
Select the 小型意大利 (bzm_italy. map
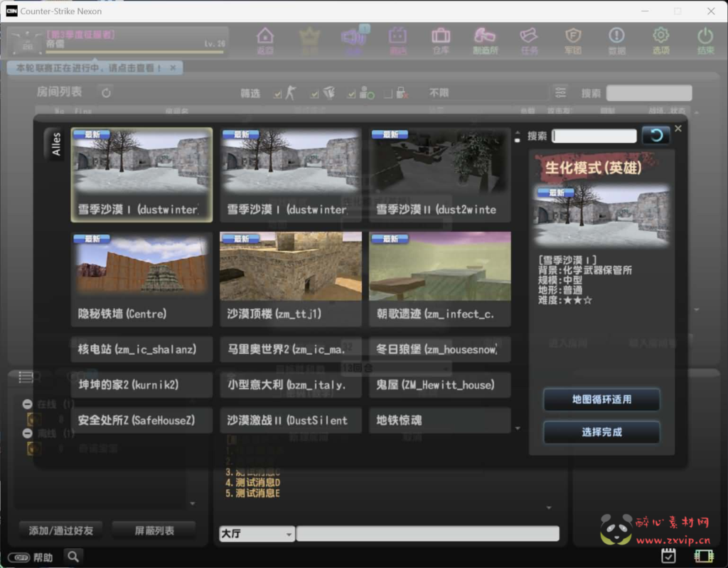[291, 385]
